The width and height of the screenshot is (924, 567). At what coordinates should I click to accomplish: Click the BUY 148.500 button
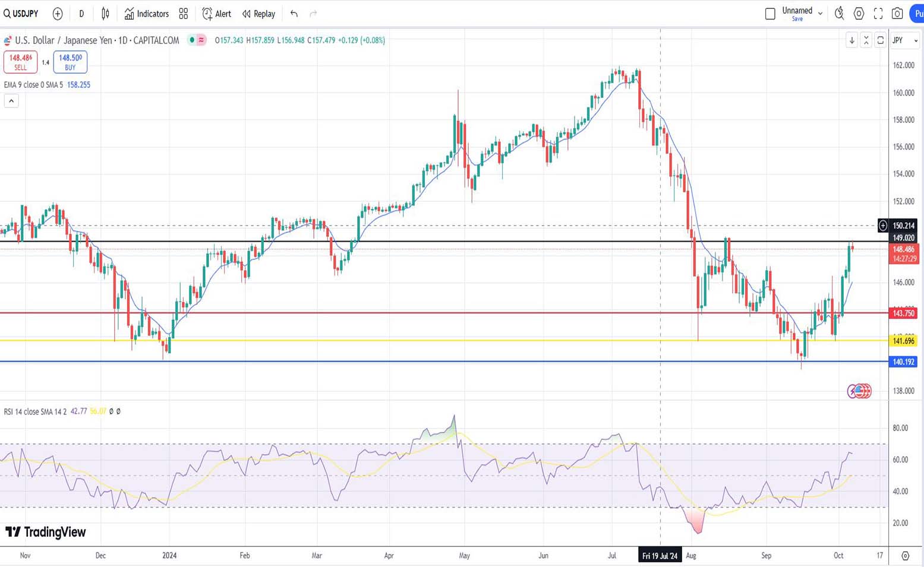tap(70, 62)
